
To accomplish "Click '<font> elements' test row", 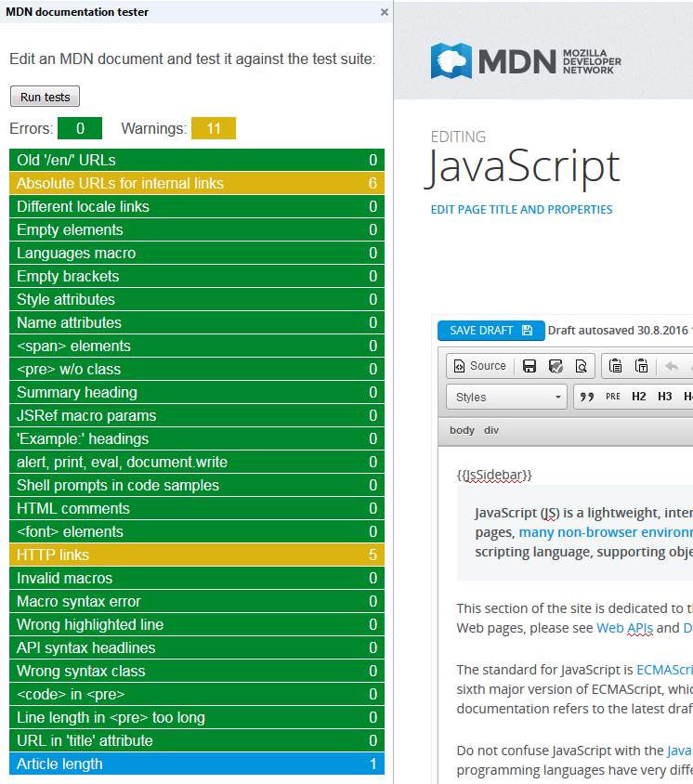I will tap(197, 531).
